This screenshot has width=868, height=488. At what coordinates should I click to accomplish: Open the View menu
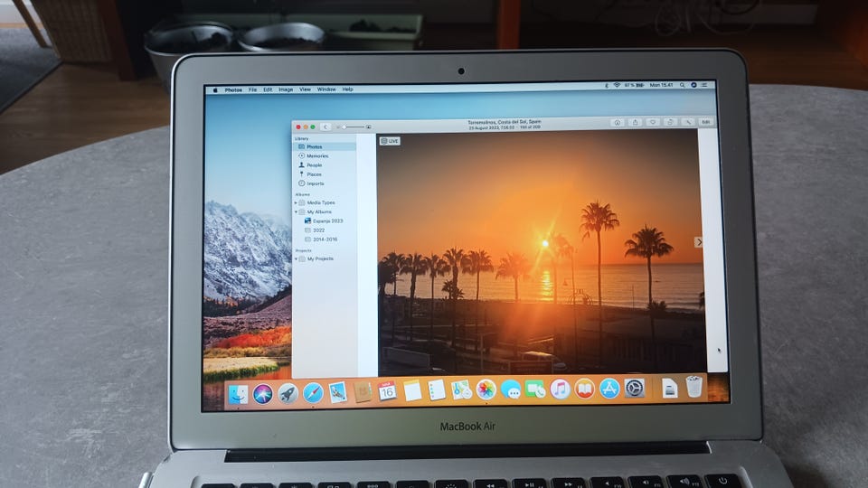pyautogui.click(x=305, y=89)
